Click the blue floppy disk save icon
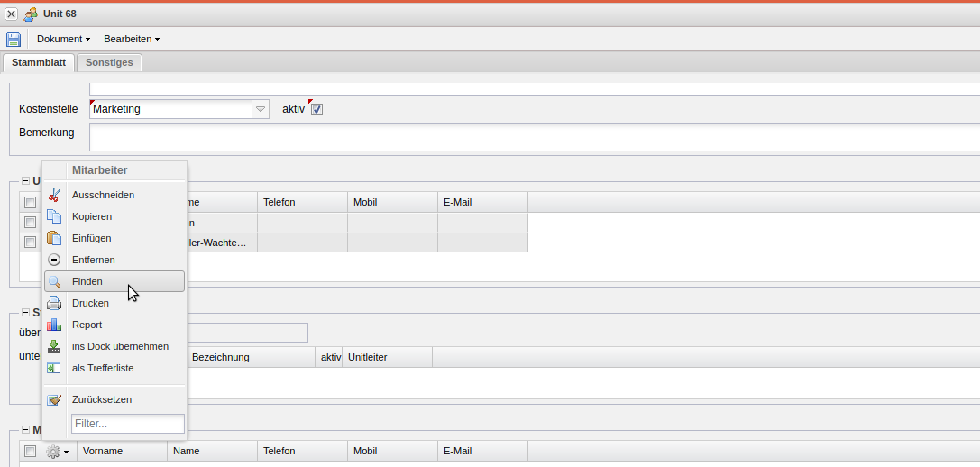Viewport: 980px width, 467px height. tap(14, 39)
